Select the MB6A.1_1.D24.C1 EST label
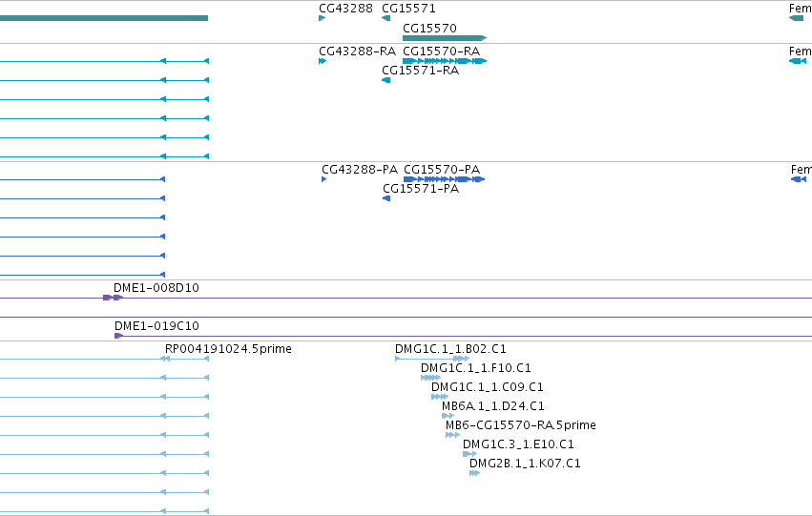 pyautogui.click(x=493, y=406)
